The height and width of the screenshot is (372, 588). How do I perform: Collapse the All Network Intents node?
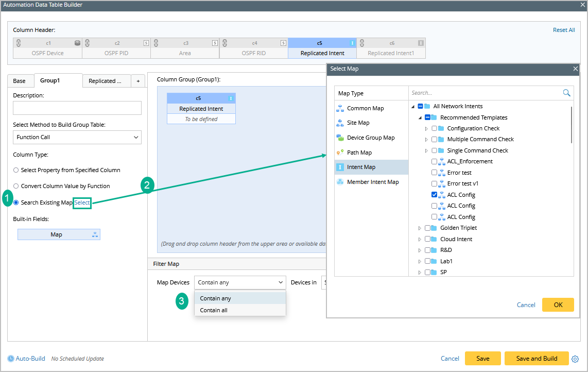tap(413, 107)
